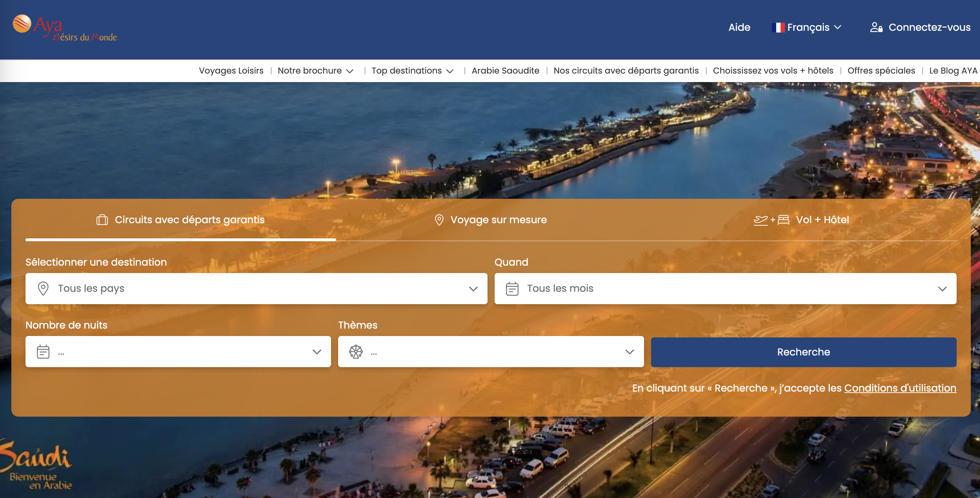The height and width of the screenshot is (498, 980).
Task: Select Circuits avec départs garantis tab
Action: 180,220
